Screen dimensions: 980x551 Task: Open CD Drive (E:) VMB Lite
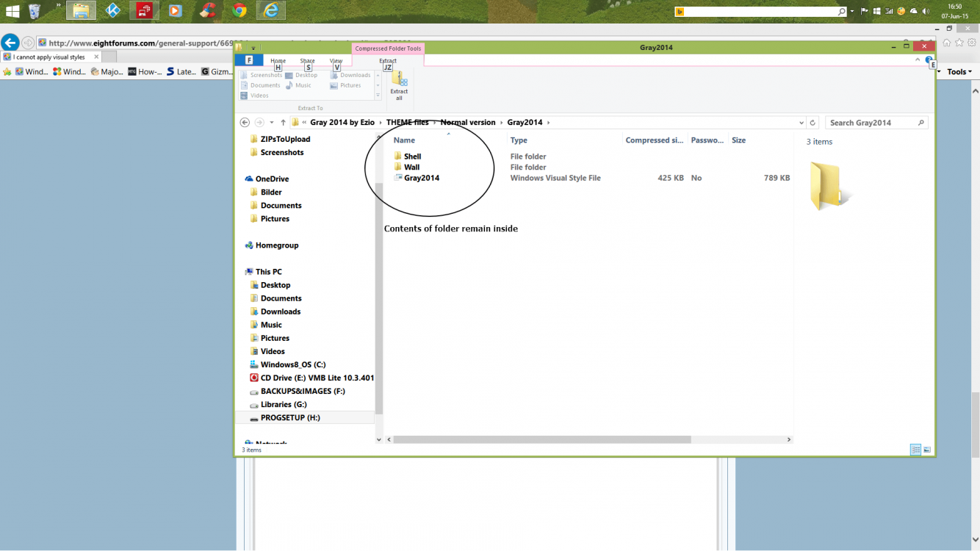coord(312,378)
